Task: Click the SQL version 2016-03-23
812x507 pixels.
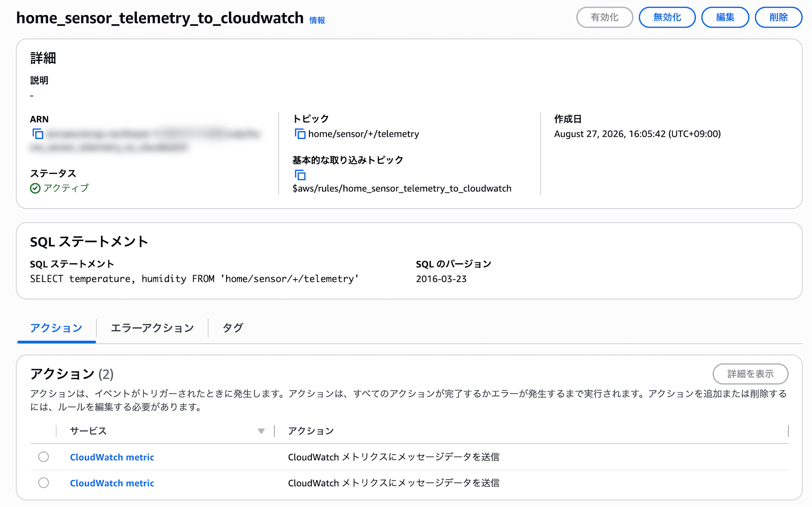Action: [441, 279]
